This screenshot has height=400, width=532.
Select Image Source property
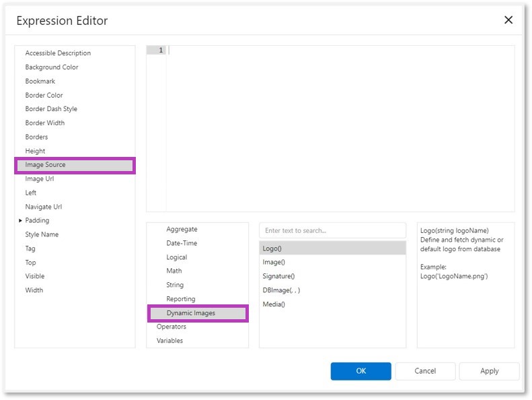pyautogui.click(x=45, y=165)
